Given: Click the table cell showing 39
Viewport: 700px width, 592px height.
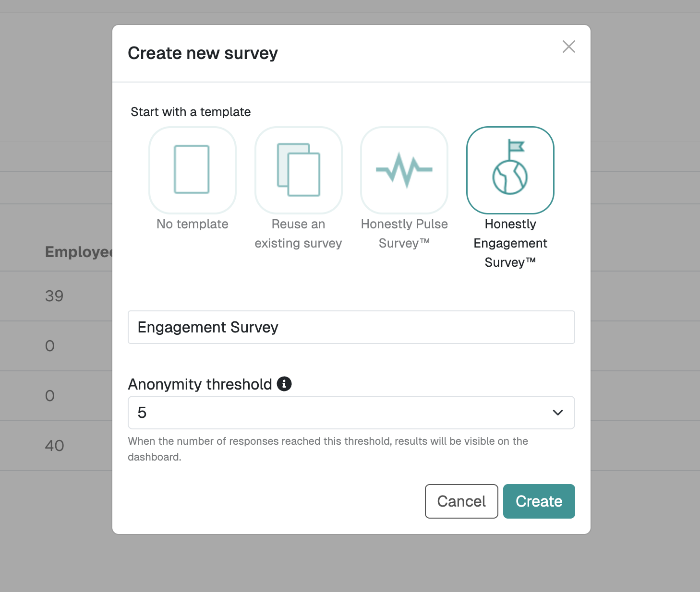Looking at the screenshot, I should 54,296.
